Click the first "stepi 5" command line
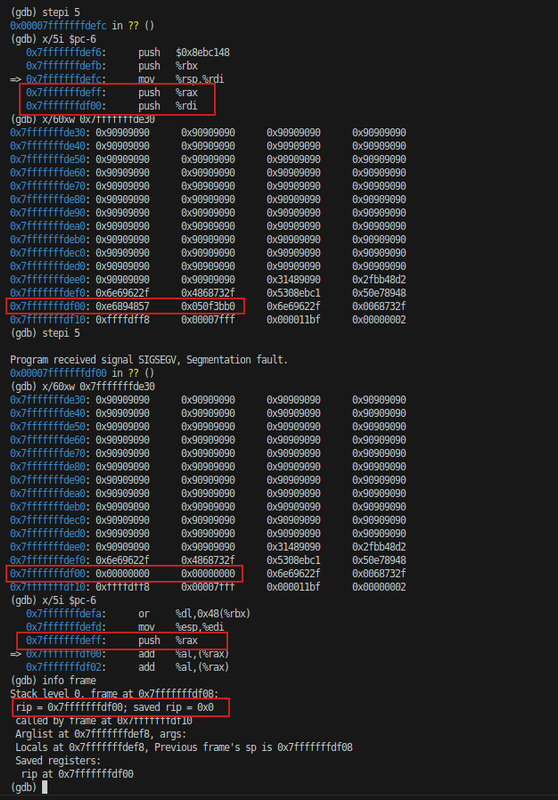Screen dimensions: 558x800 [45, 12]
